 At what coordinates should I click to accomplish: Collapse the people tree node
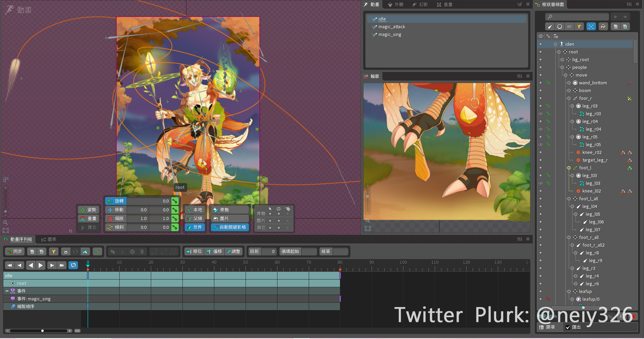pyautogui.click(x=562, y=67)
